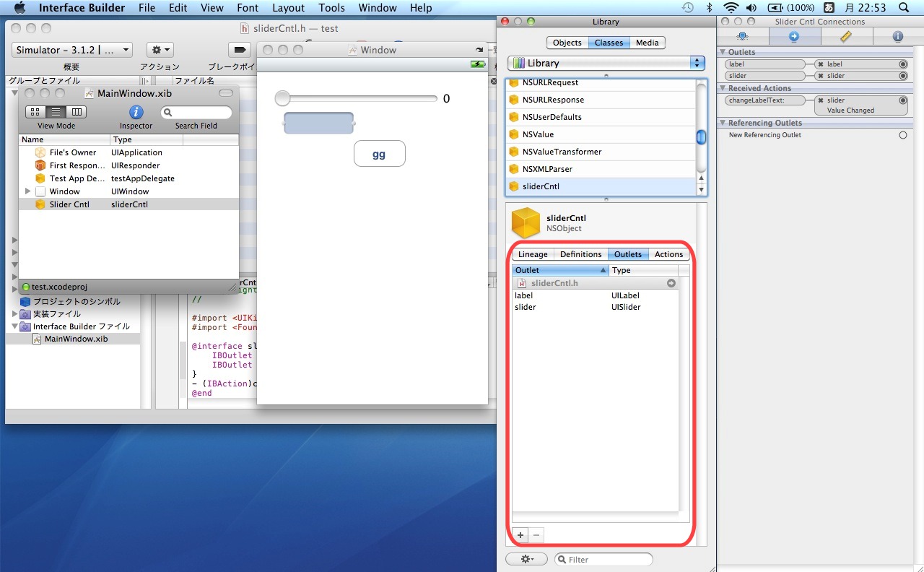Click the Slider Cntl object icon
The image size is (924, 572).
coord(40,204)
